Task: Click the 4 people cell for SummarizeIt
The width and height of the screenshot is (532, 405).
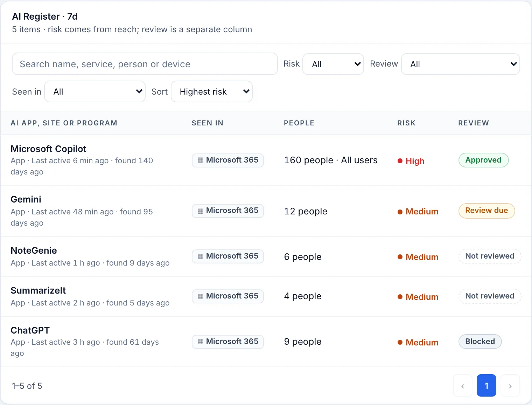Action: [x=303, y=296]
